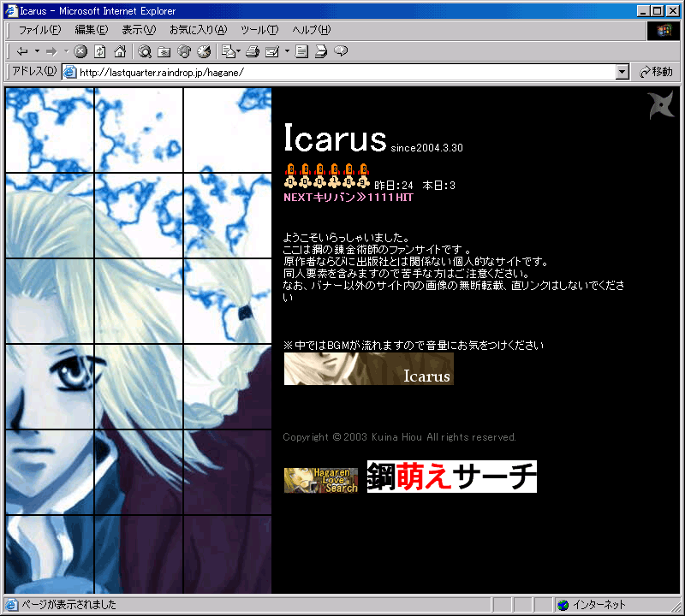685x616 pixels.
Task: Open the お気に入り(A) menu
Action: [x=199, y=30]
